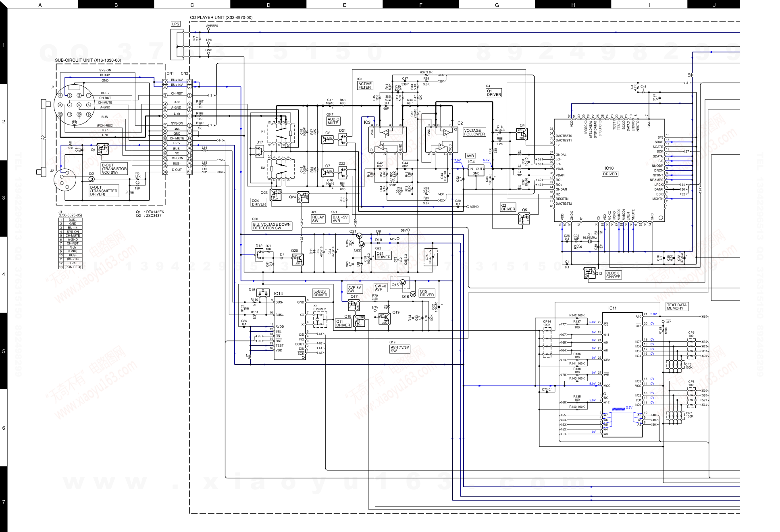Screen dimensions: 780x532
Task: Click the CLOCK ON/OFF label box
Action: (x=613, y=275)
